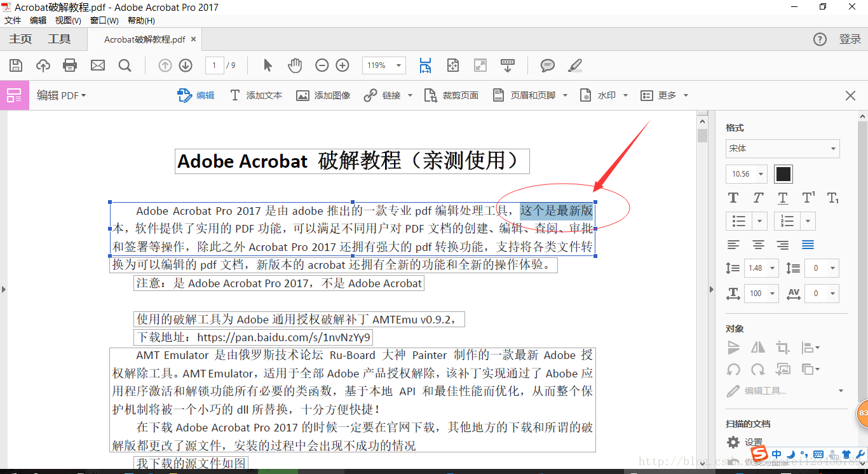This screenshot has height=474, width=868.
Task: Click 水印 button
Action: 604,95
